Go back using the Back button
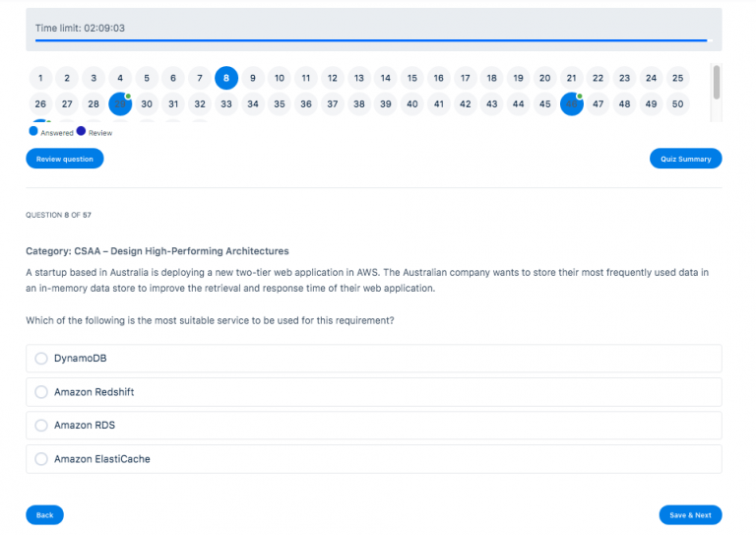This screenshot has width=756, height=535. tap(44, 515)
